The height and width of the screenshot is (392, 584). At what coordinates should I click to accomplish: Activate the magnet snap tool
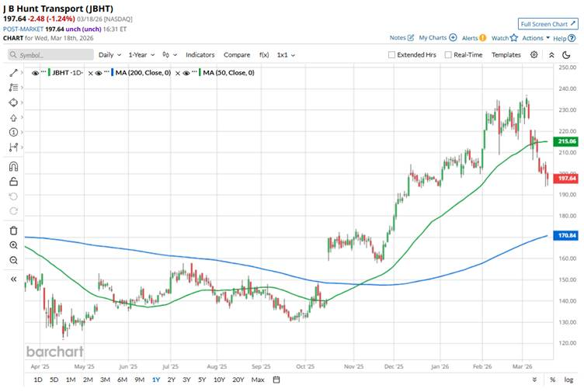point(13,166)
